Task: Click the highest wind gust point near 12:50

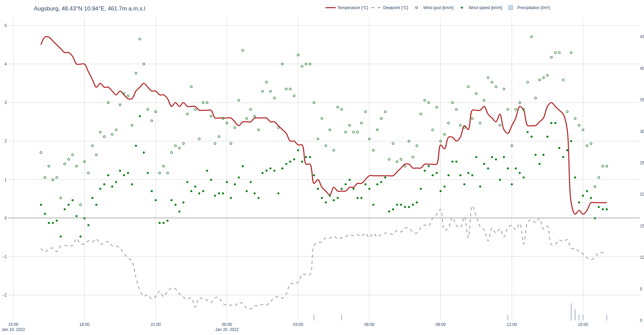Action: (532, 37)
